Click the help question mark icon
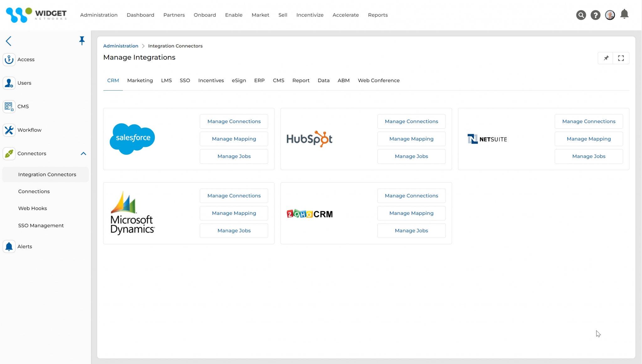This screenshot has width=642, height=364. [x=595, y=15]
